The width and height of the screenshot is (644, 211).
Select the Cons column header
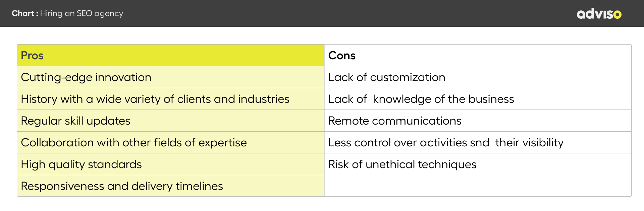click(342, 55)
